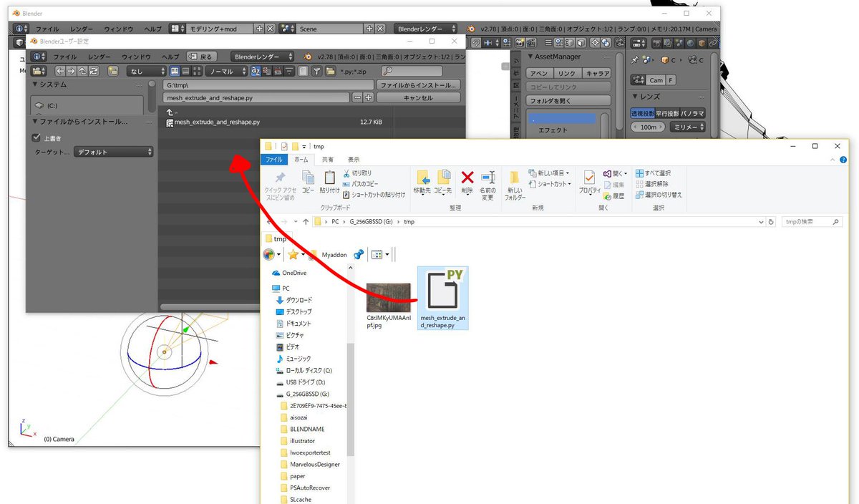Create new folder in Blender file browser
859x504 pixels.
click(x=113, y=71)
